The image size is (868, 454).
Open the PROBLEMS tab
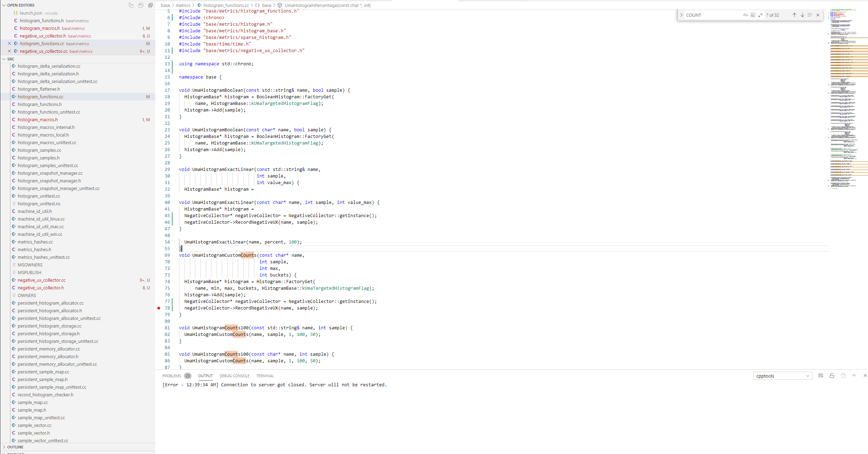point(171,376)
